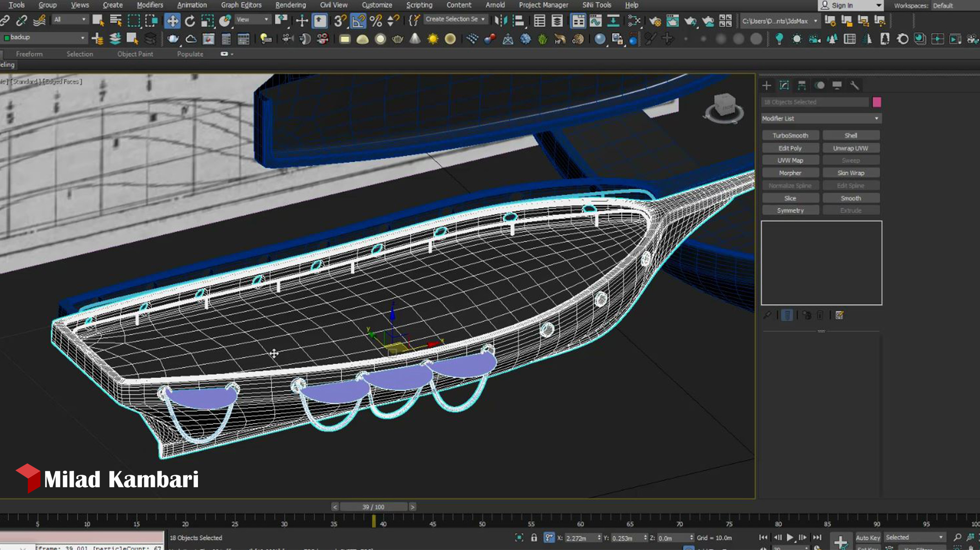This screenshot has height=550, width=980.
Task: Toggle Angle Snap on toolbar
Action: tap(358, 21)
